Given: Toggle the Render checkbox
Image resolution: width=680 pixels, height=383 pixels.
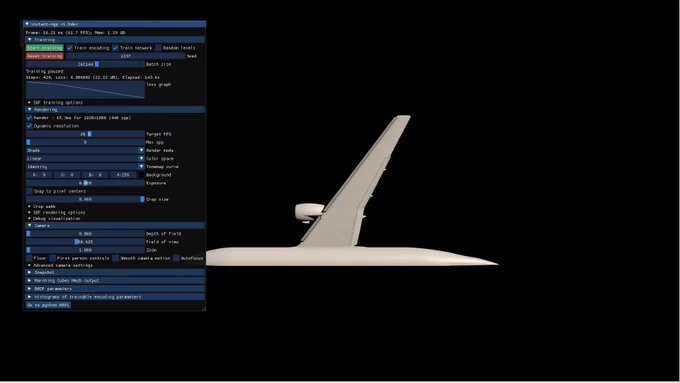Looking at the screenshot, I should (29, 118).
